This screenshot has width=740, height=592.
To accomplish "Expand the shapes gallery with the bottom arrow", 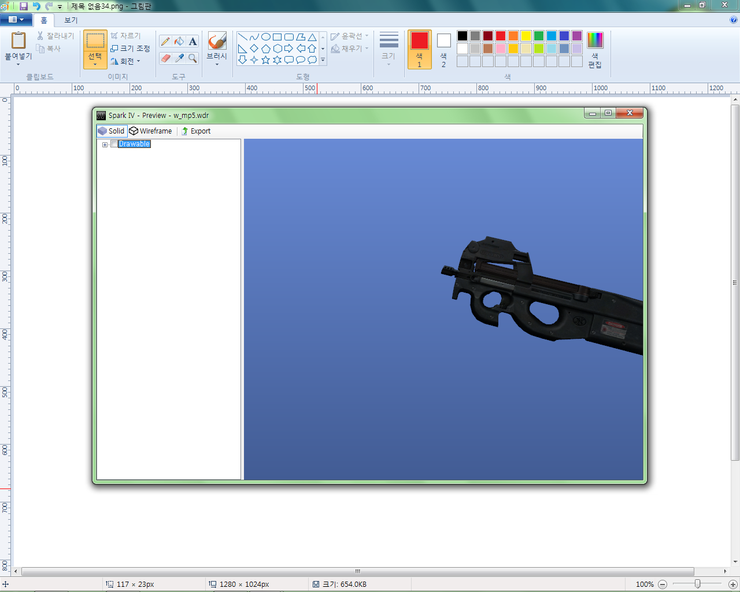I will tap(323, 60).
